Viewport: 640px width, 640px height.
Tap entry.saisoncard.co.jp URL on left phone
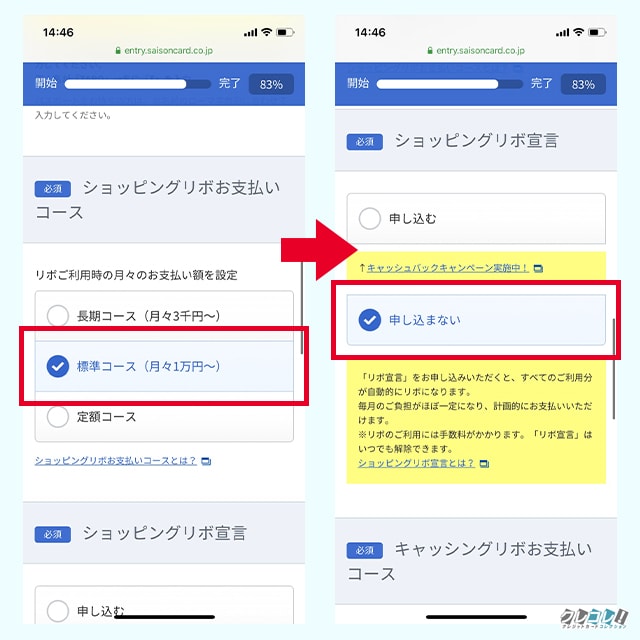169,50
